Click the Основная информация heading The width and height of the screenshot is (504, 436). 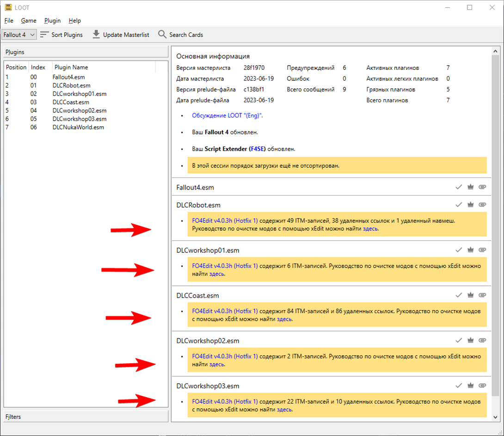click(x=213, y=56)
